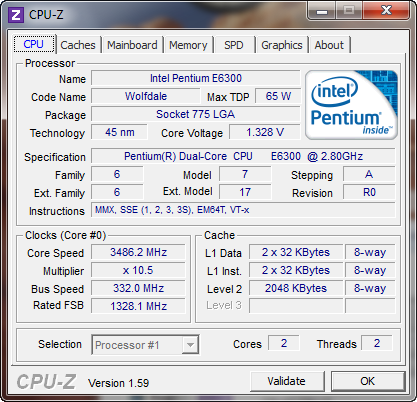Click the L1 Inst. associativity '8-way'
417x402 pixels.
(370, 270)
